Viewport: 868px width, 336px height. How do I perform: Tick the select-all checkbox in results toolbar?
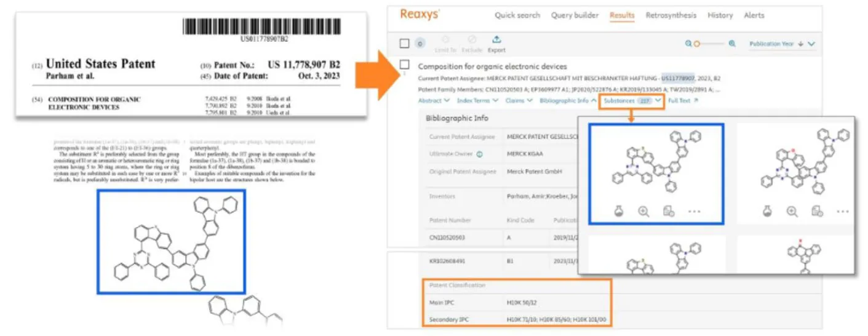click(x=404, y=43)
